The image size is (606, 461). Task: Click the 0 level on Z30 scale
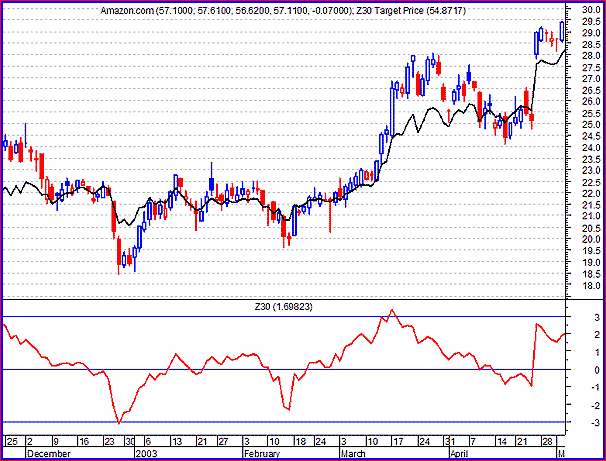[x=597, y=370]
